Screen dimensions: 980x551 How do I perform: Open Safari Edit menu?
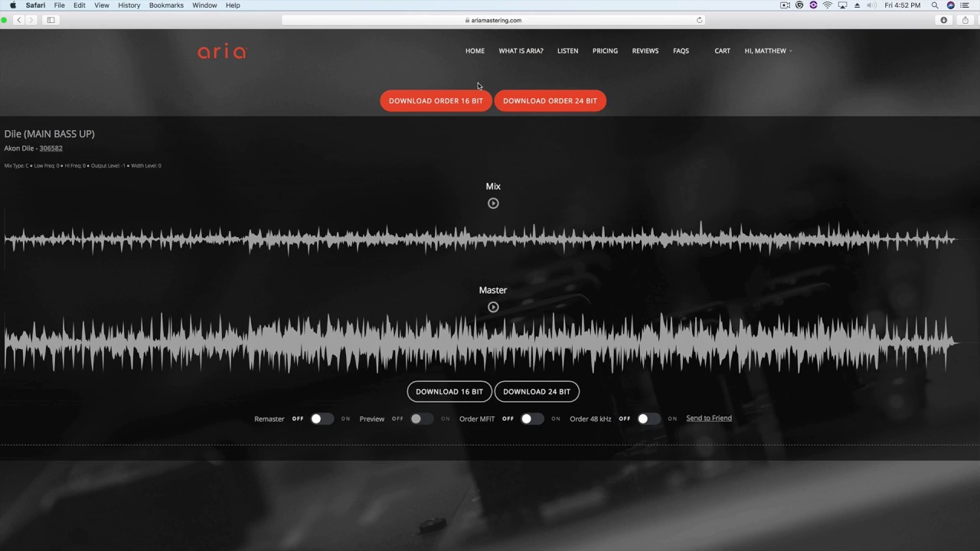[x=79, y=5]
